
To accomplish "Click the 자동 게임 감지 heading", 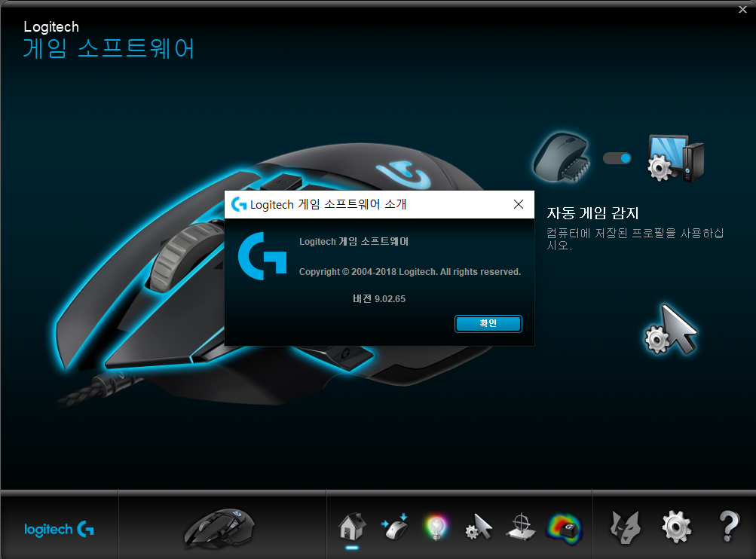I will pos(592,213).
